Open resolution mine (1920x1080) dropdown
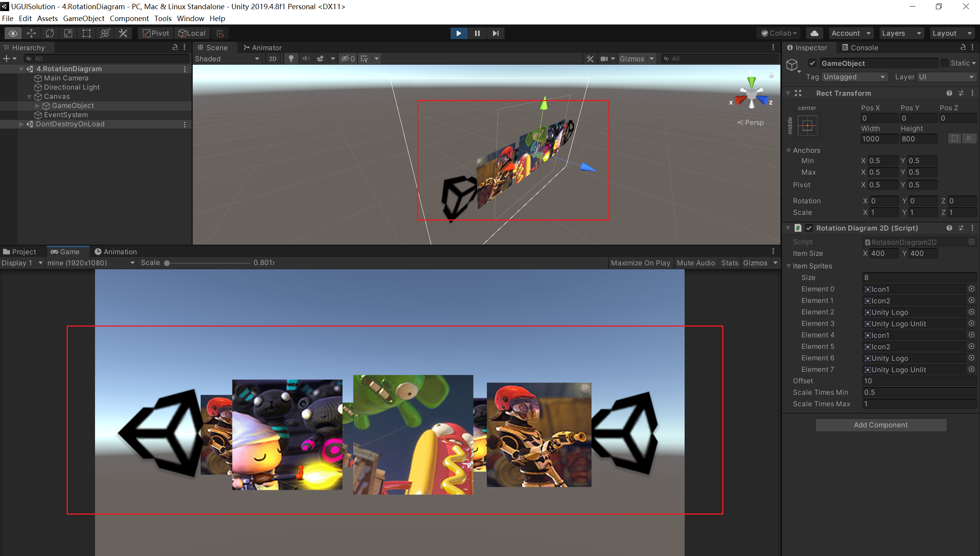This screenshot has height=556, width=980. 91,263
